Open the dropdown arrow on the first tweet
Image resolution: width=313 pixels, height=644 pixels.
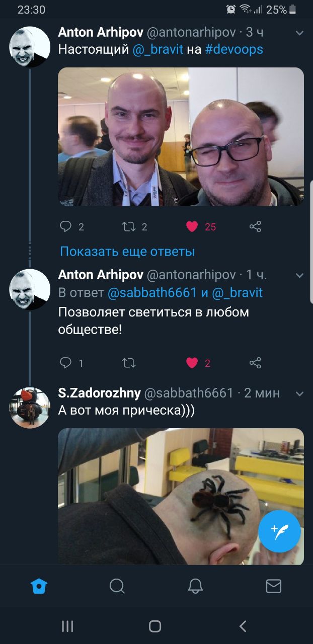[299, 33]
